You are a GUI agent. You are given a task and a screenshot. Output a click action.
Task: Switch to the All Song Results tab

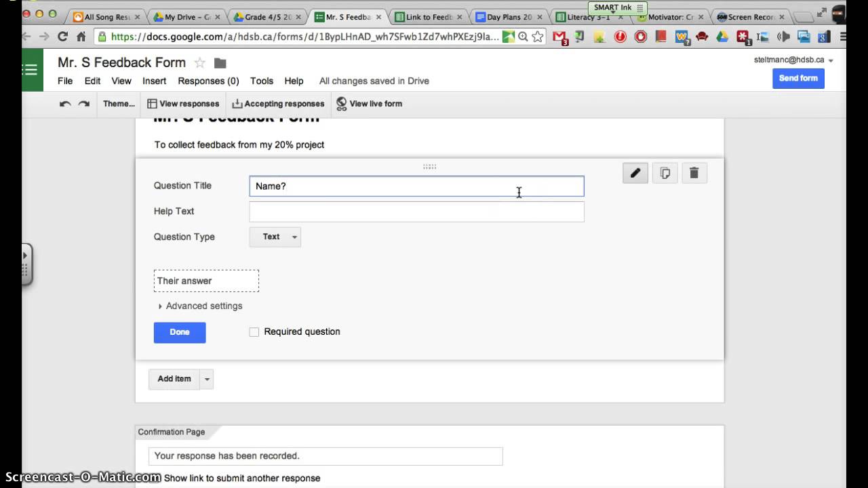(107, 17)
